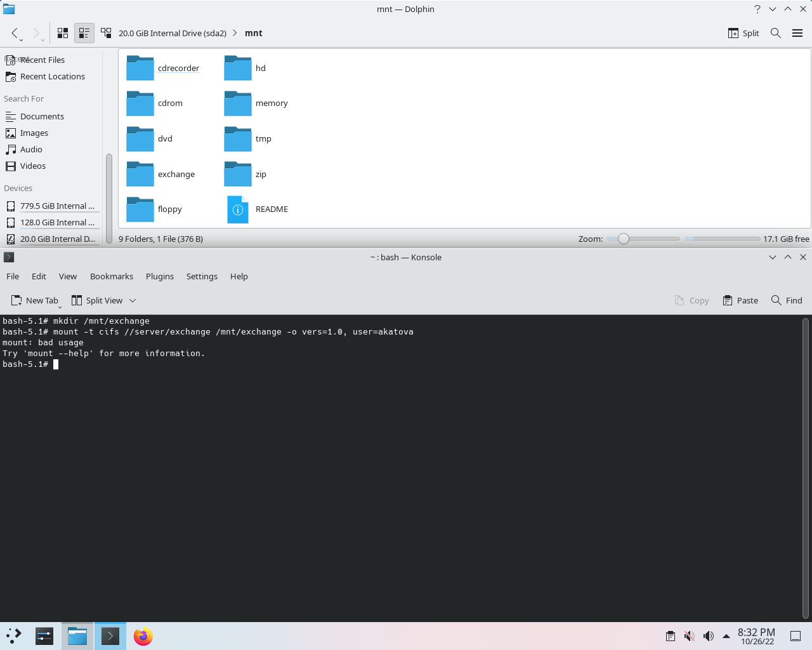Select the zip folder icon
The width and height of the screenshot is (812, 650).
pos(238,174)
